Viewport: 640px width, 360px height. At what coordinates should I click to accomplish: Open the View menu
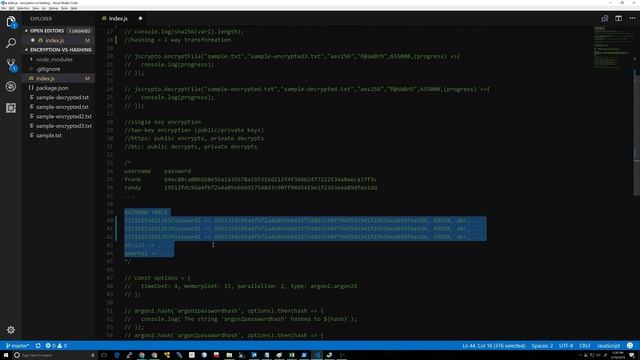point(36,8)
